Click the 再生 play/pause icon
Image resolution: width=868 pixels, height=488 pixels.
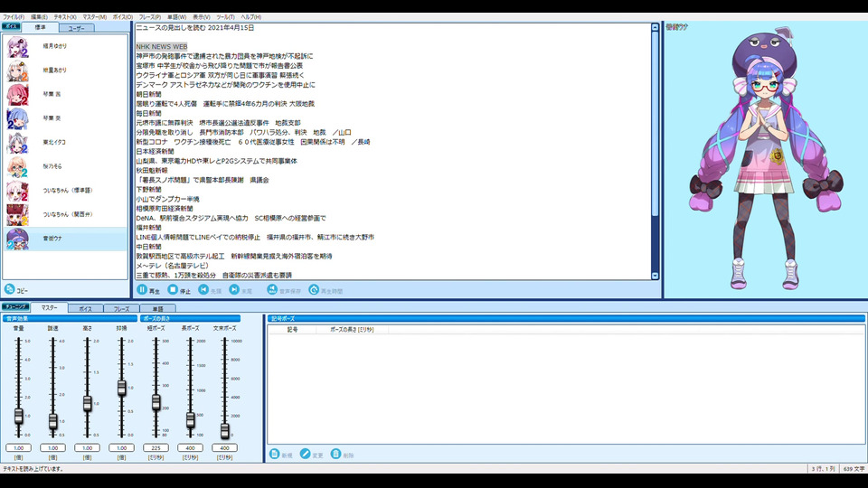point(142,289)
